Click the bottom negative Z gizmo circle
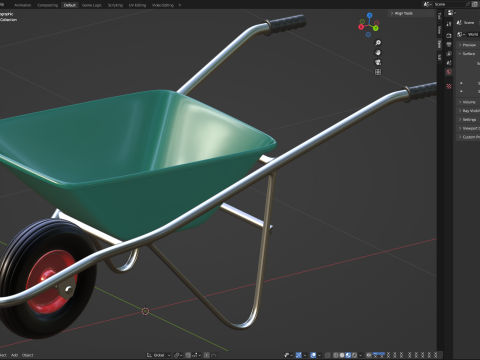 coord(368,35)
